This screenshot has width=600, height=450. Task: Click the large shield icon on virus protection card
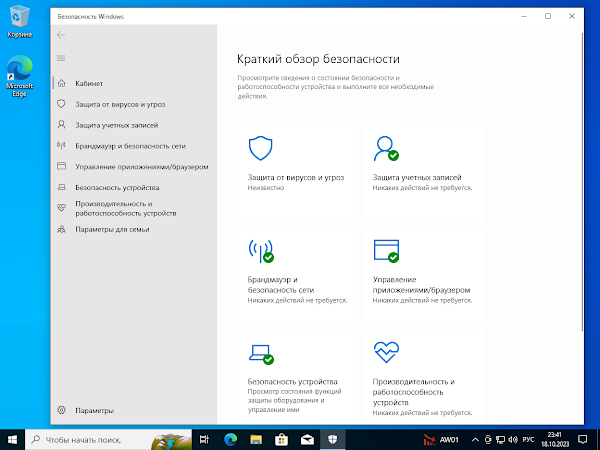tap(260, 148)
